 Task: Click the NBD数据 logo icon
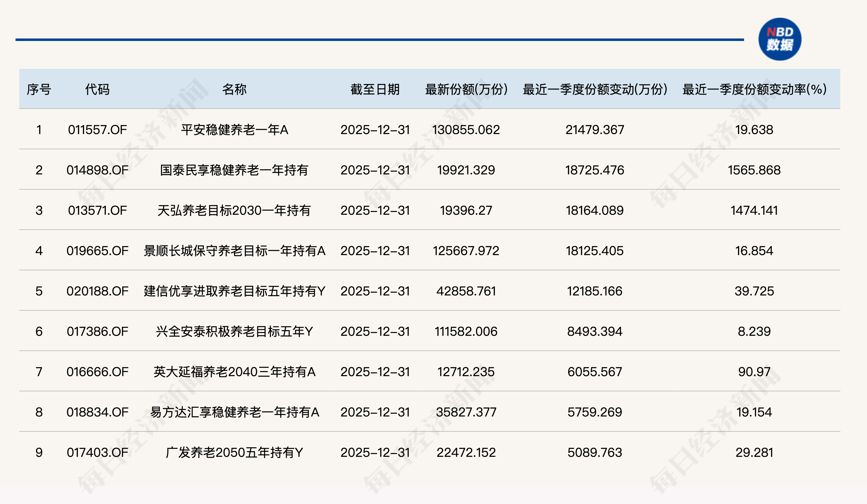[779, 39]
